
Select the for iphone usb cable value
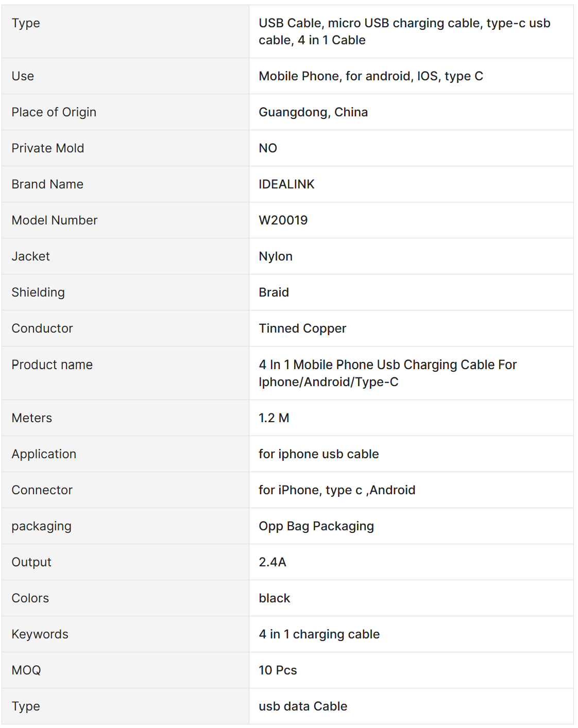318,454
